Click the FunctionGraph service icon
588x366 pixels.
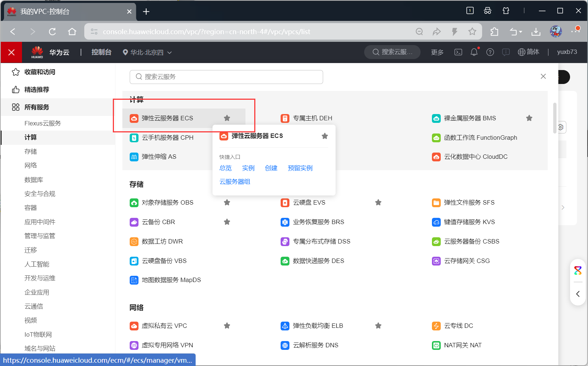pos(436,138)
